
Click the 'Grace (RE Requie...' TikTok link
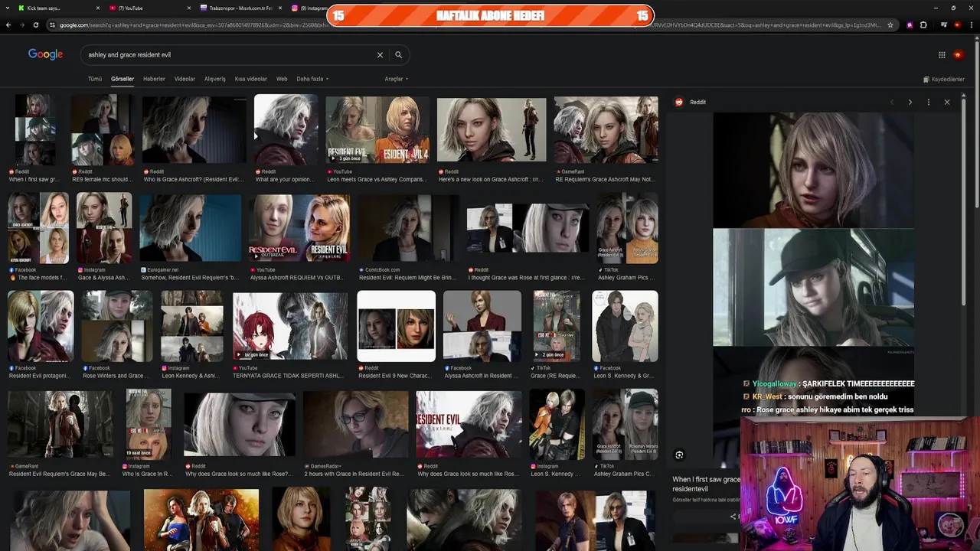pyautogui.click(x=557, y=377)
